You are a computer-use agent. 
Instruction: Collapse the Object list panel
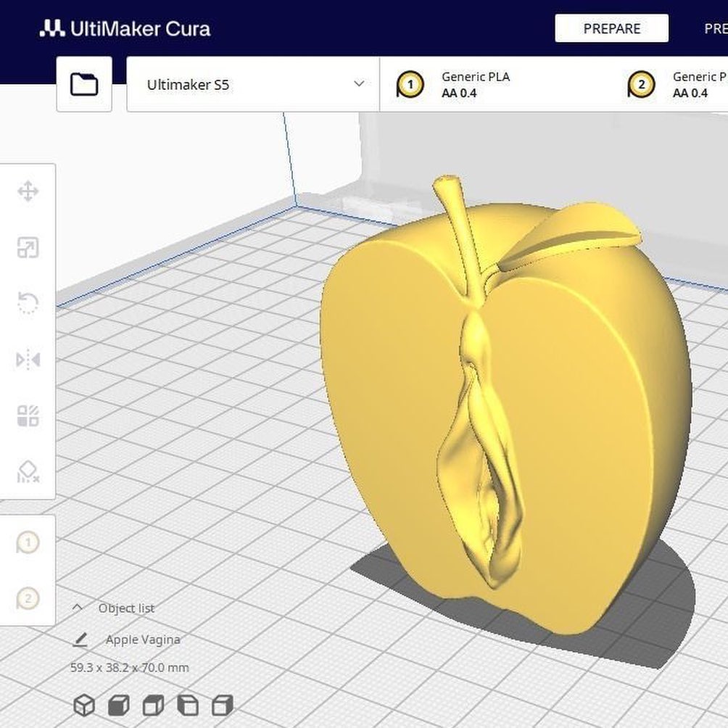click(x=78, y=608)
